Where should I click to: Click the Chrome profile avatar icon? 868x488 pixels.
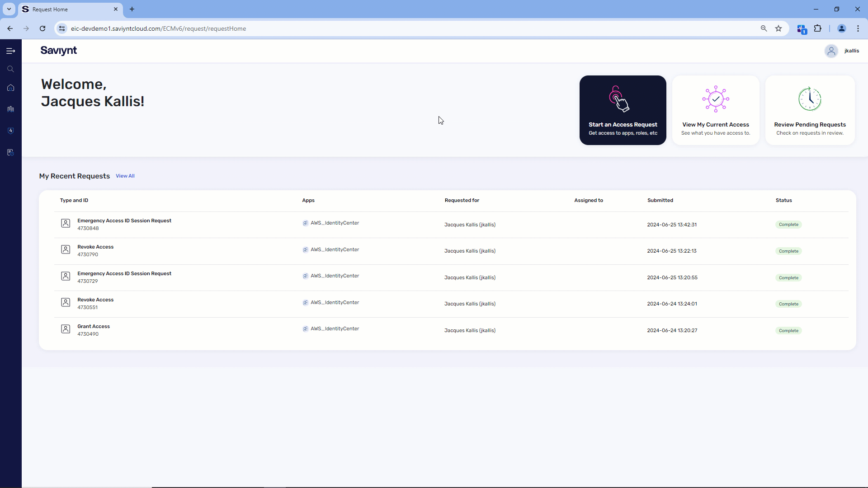click(841, 28)
